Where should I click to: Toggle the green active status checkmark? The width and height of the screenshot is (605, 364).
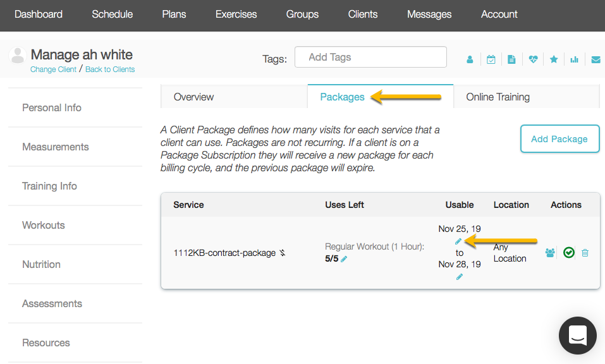tap(568, 252)
